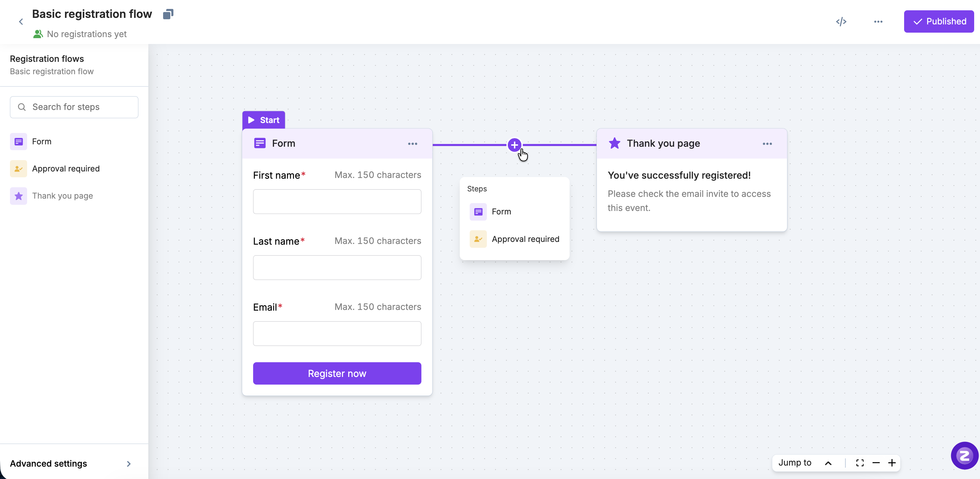The height and width of the screenshot is (479, 980).
Task: Zoom in the canvas
Action: [892, 463]
